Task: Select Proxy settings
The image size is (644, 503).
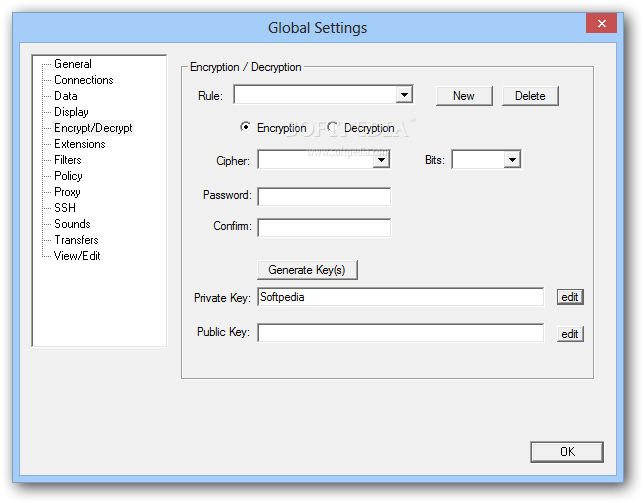Action: click(67, 192)
